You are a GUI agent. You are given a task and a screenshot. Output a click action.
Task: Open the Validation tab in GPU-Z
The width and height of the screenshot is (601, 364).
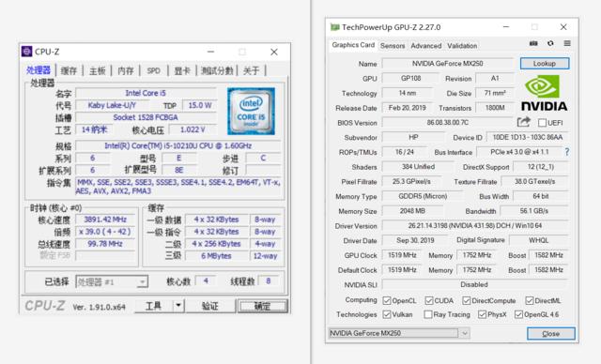[462, 46]
